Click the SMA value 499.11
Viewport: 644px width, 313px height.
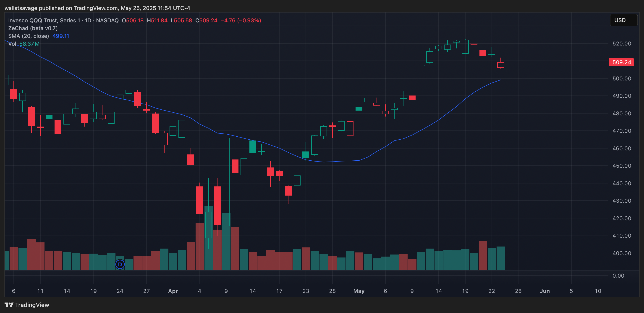pyautogui.click(x=61, y=36)
